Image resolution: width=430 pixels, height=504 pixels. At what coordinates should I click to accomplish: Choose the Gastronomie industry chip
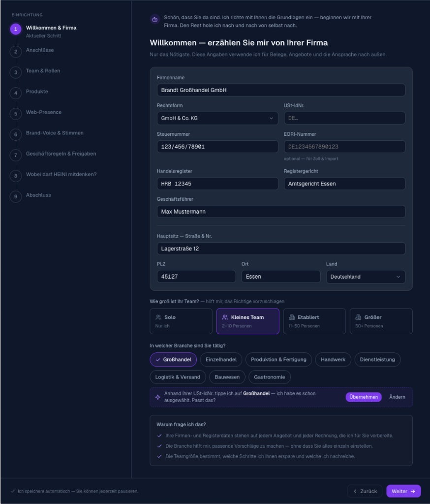coord(269,377)
